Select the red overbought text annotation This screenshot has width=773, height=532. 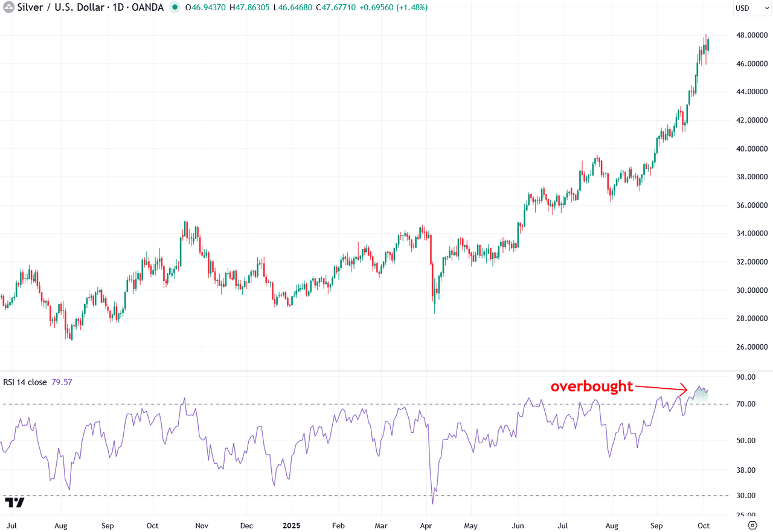(591, 386)
